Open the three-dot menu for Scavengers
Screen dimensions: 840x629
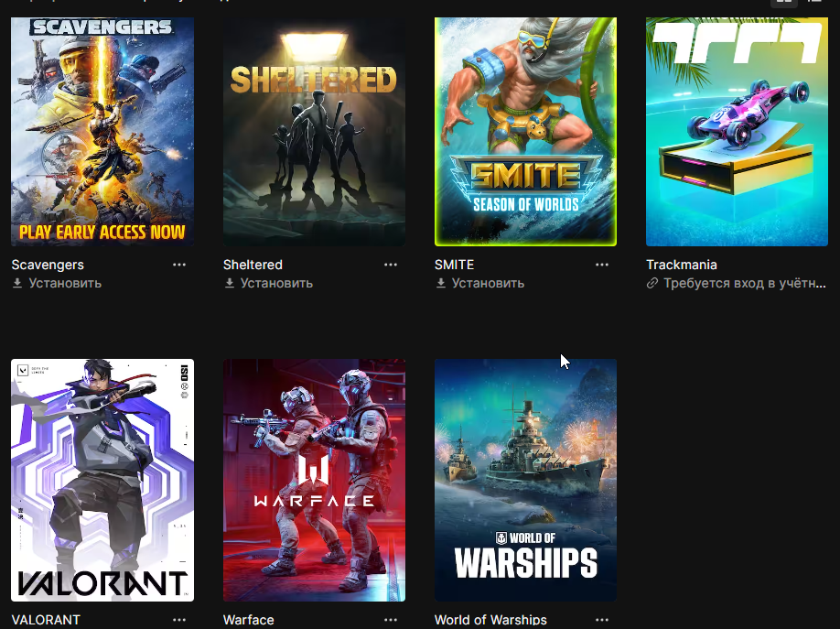(x=179, y=265)
